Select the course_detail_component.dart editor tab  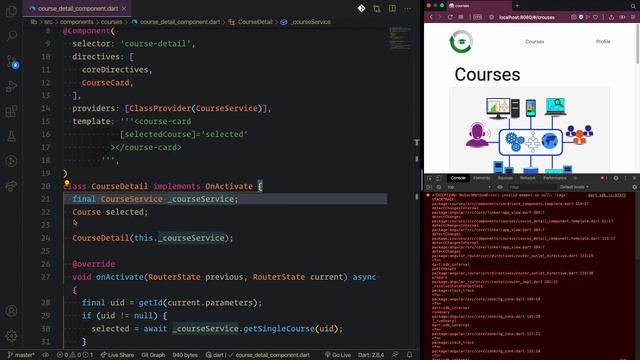tap(78, 8)
